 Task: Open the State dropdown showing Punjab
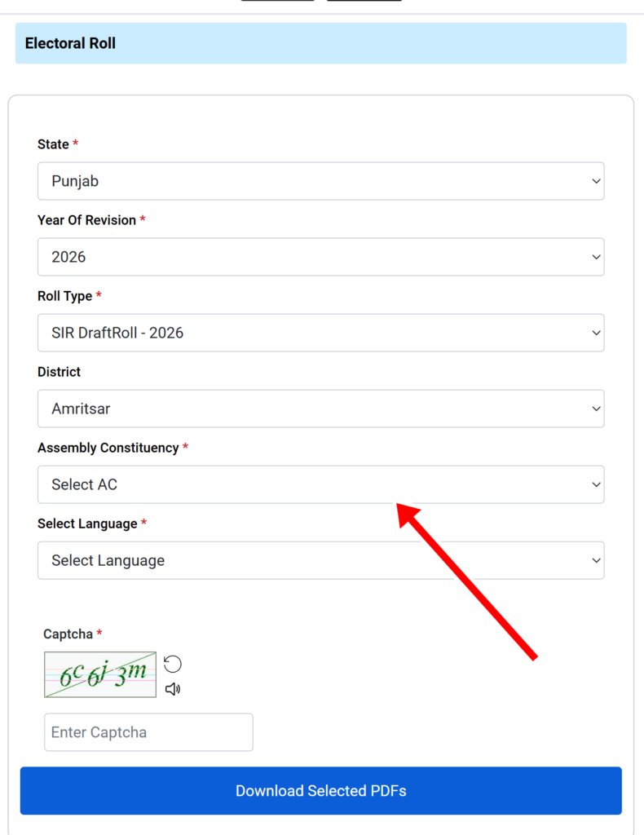point(321,181)
